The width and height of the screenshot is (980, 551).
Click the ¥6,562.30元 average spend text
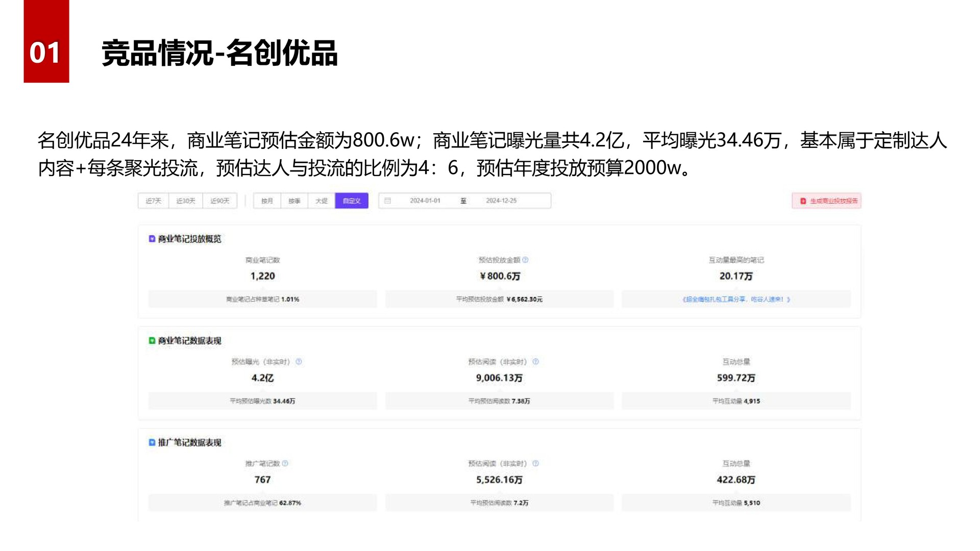[524, 299]
